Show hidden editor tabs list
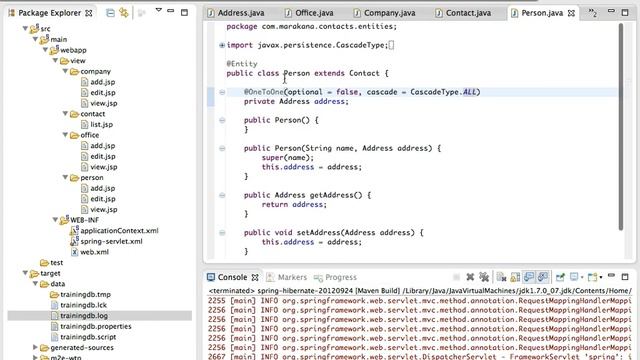Viewport: 640px width, 360px height. 593,13
